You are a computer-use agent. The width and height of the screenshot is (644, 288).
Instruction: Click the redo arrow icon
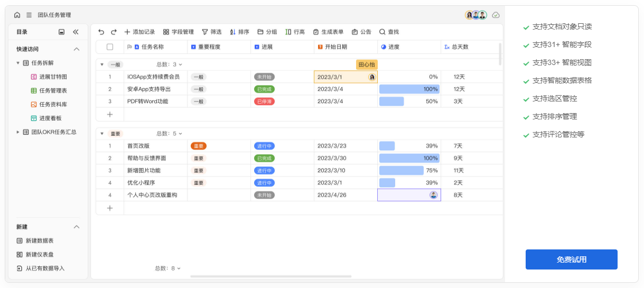click(x=114, y=32)
